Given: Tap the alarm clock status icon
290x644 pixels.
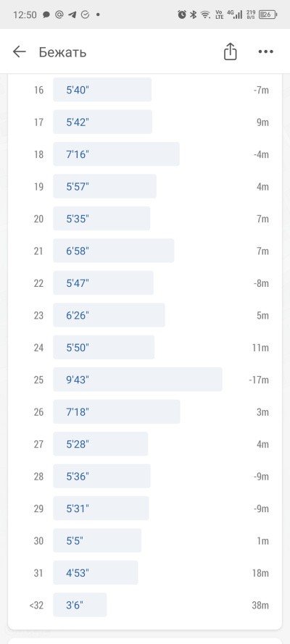Looking at the screenshot, I should 181,14.
